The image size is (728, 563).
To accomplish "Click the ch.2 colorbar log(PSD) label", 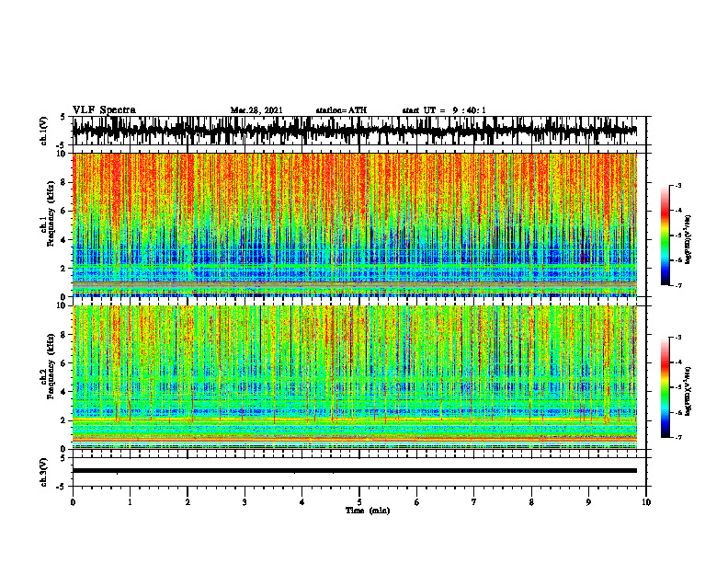I will [x=688, y=391].
